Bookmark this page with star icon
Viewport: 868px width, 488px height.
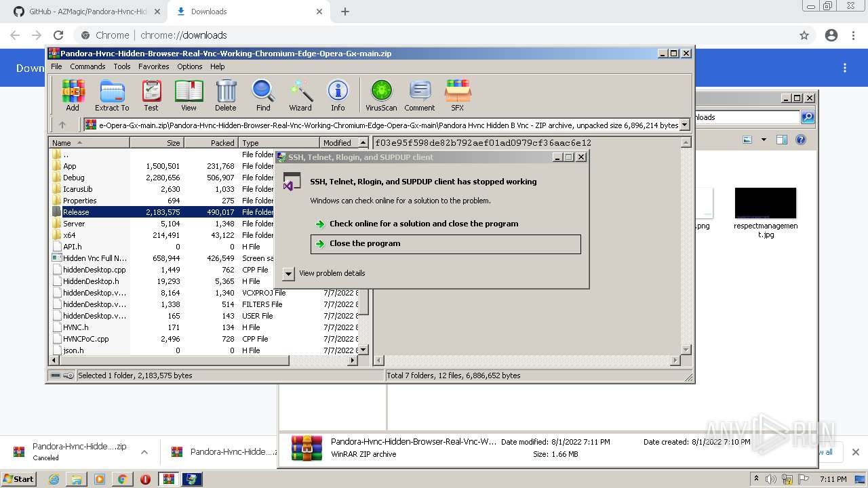(804, 35)
